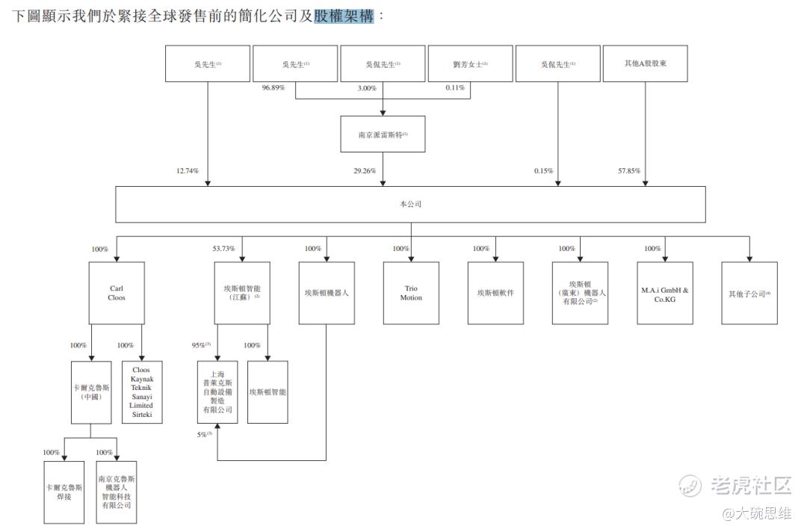Click the Cloos Kaynak Teknik Sanayi box

click(141, 392)
